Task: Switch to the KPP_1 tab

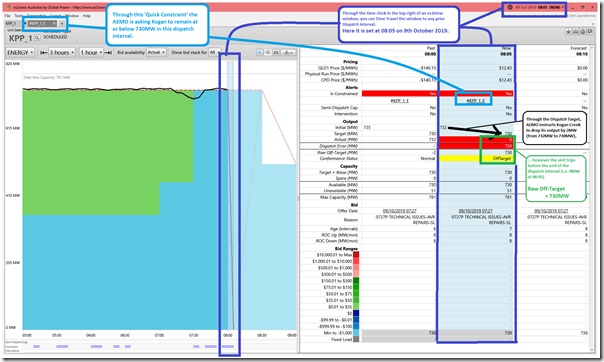Action: click(x=11, y=23)
